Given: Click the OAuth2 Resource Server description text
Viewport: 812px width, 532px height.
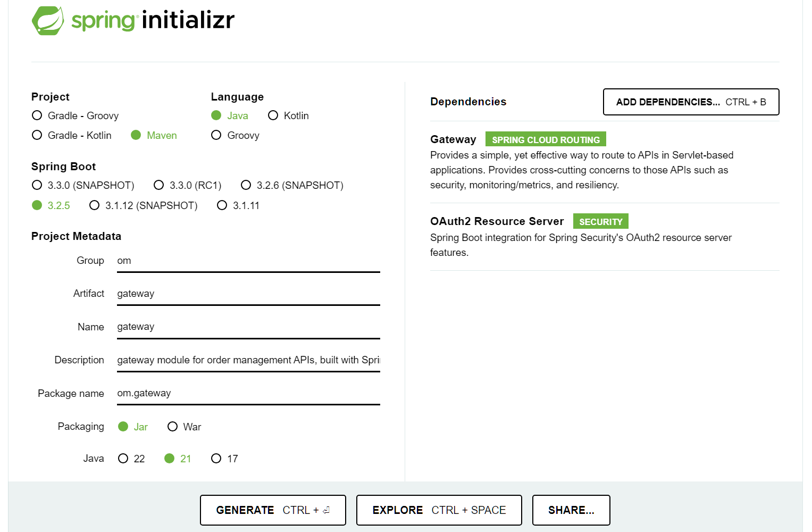Looking at the screenshot, I should [581, 245].
